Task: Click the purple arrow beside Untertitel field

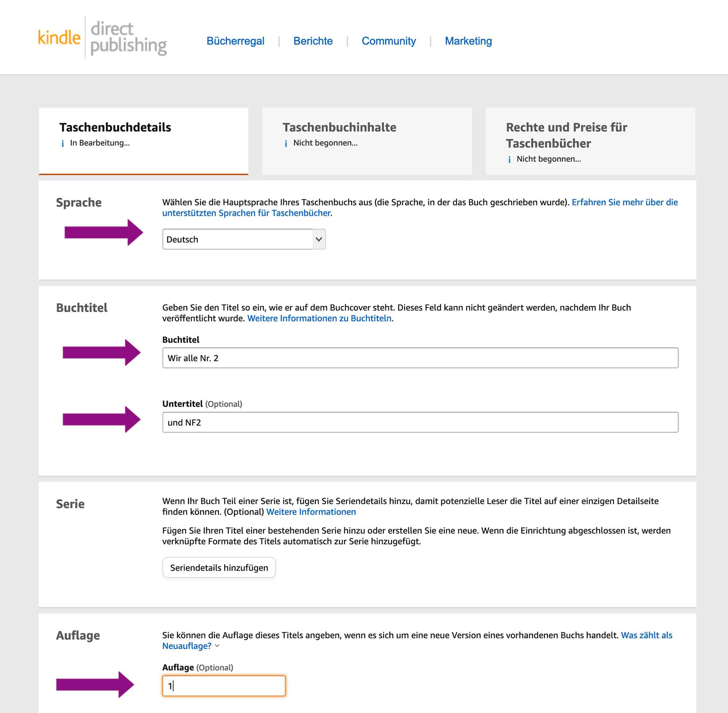Action: (101, 419)
